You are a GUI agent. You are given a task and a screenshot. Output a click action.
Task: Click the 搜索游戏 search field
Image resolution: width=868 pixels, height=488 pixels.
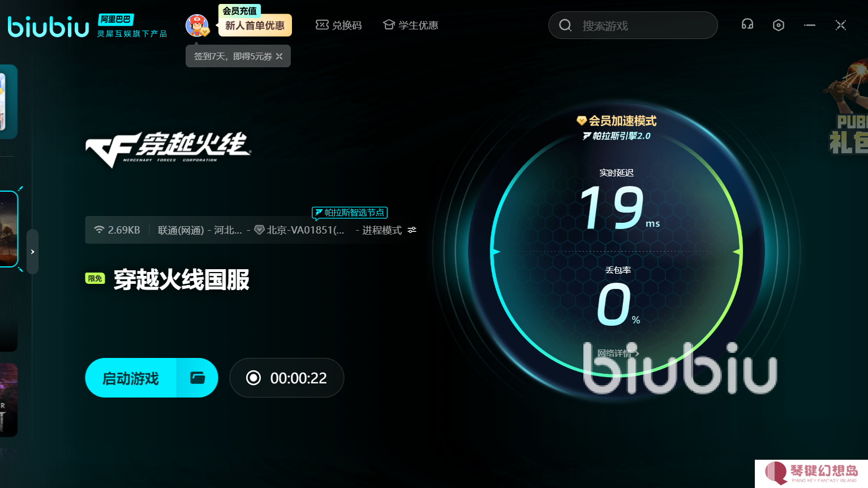tap(633, 25)
